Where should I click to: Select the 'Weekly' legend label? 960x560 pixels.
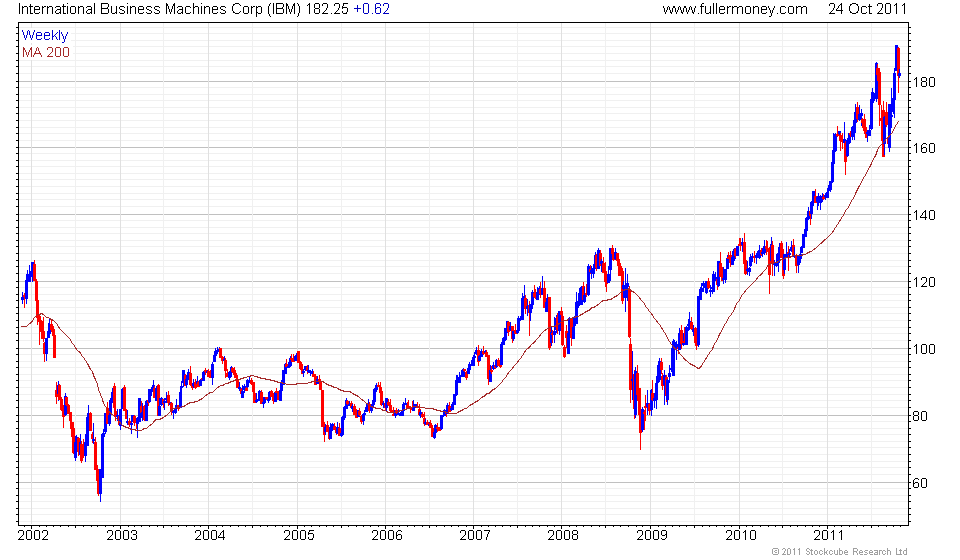[45, 35]
